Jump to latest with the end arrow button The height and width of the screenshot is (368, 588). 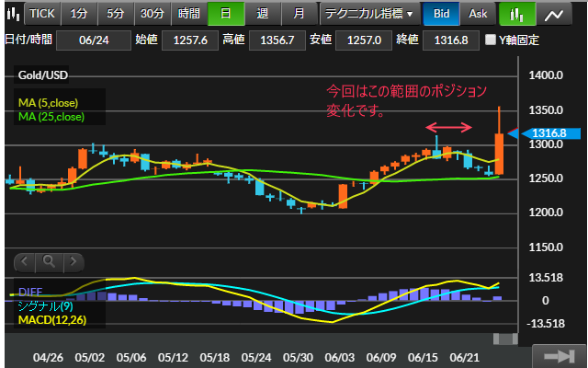[x=559, y=356]
